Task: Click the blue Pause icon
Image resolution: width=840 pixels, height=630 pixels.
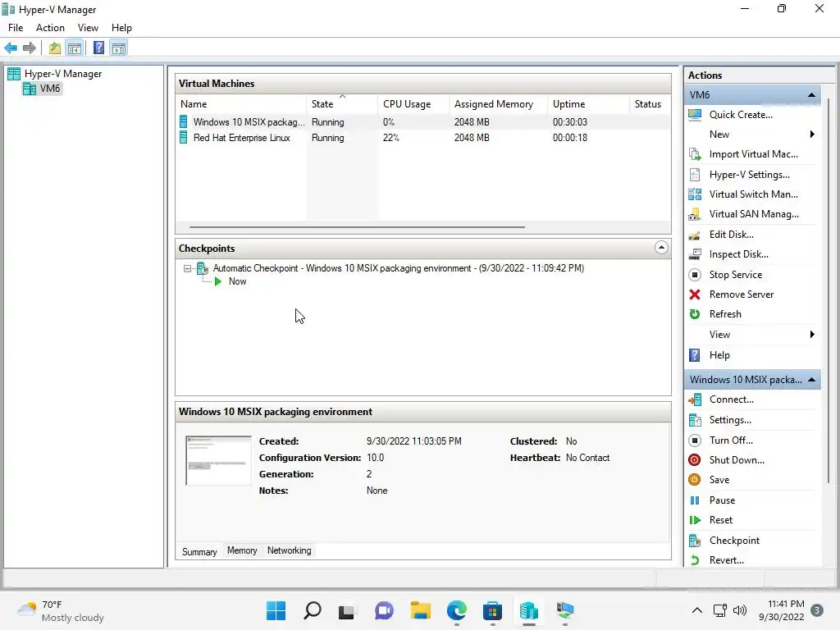Action: [x=695, y=500]
